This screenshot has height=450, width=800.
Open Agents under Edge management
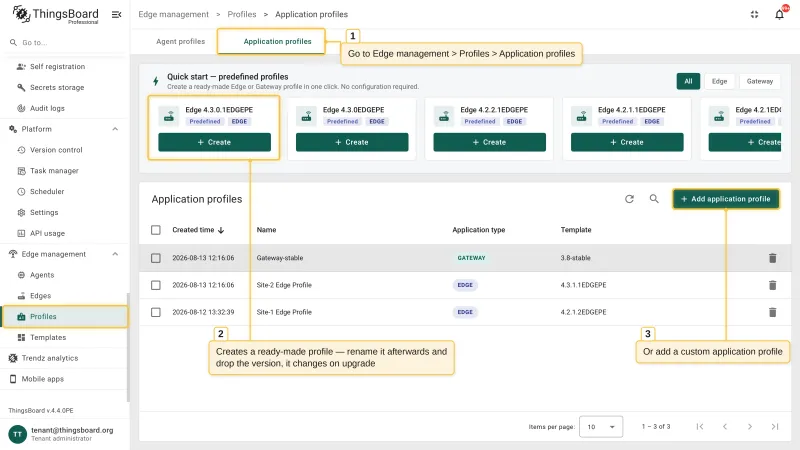[x=42, y=275]
